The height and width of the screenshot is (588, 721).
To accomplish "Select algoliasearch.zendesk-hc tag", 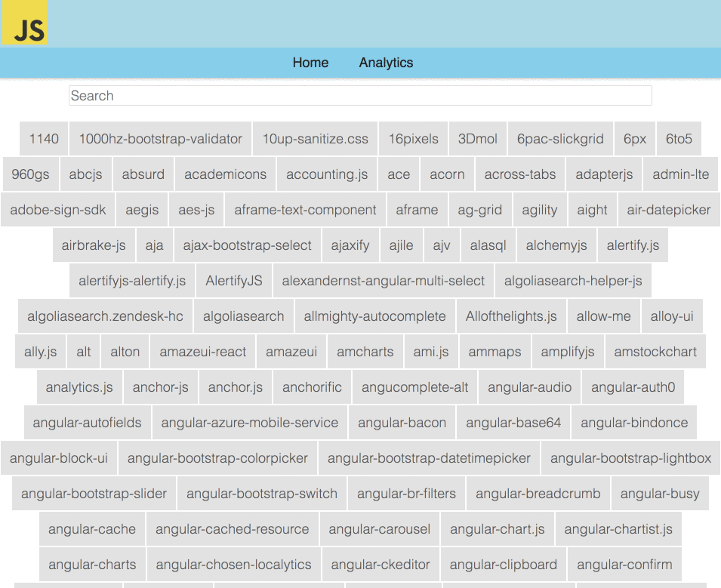I will 105,316.
